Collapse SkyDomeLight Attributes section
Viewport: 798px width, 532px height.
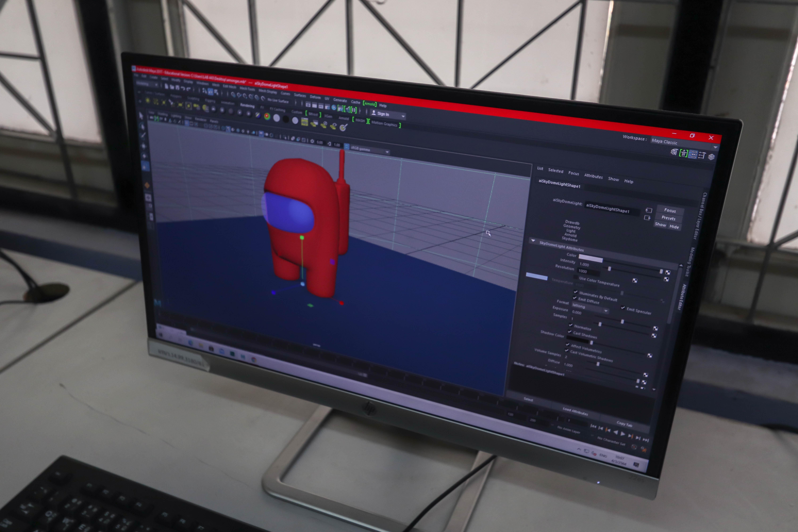pyautogui.click(x=533, y=241)
